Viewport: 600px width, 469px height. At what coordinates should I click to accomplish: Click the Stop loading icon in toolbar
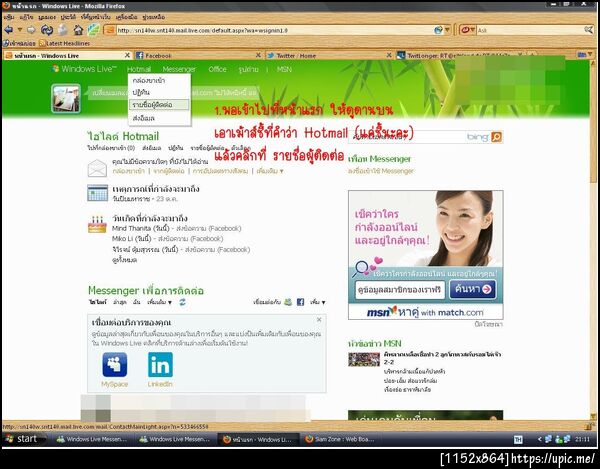pos(63,30)
